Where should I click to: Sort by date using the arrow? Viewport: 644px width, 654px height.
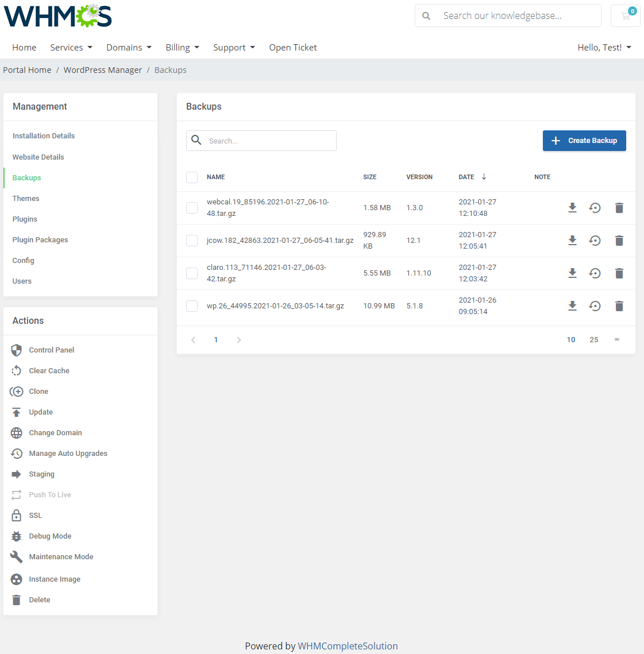click(484, 177)
